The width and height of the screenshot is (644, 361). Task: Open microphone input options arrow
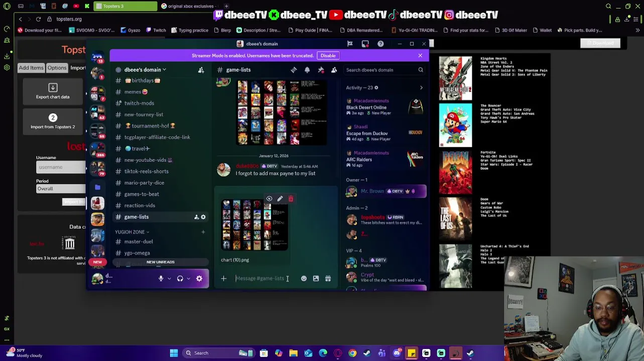tap(169, 279)
